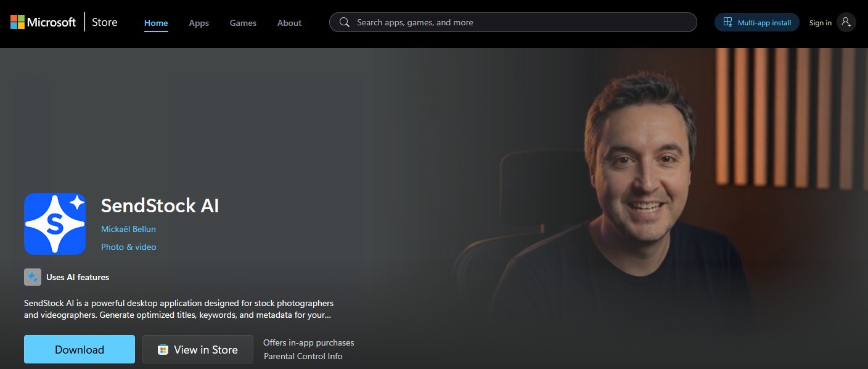Expand the truncated app description text
Viewport: 868px width, 369px height.
click(x=327, y=315)
